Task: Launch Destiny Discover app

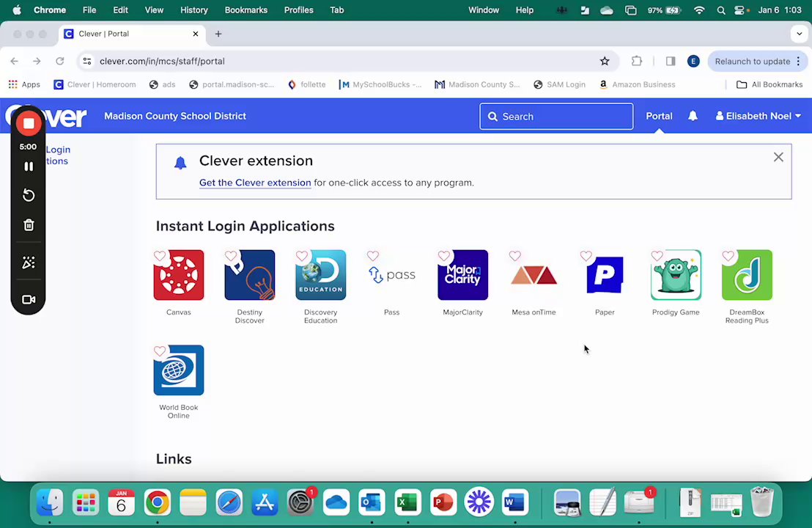Action: (250, 275)
